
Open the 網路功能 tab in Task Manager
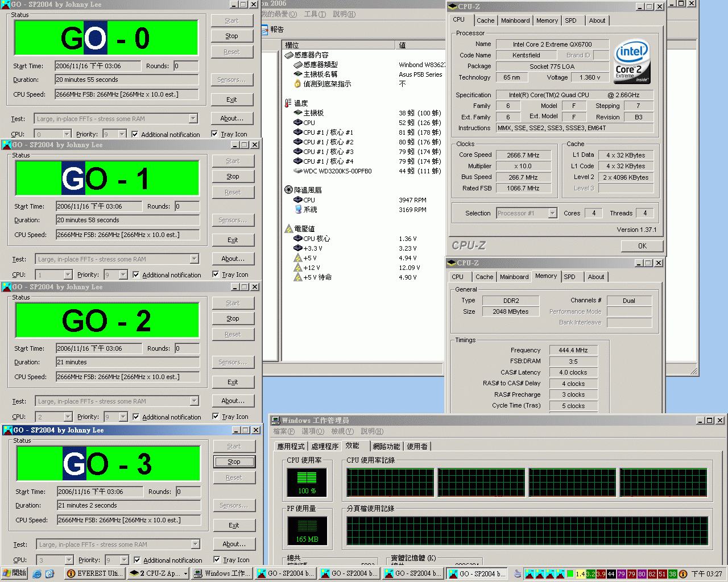click(386, 447)
